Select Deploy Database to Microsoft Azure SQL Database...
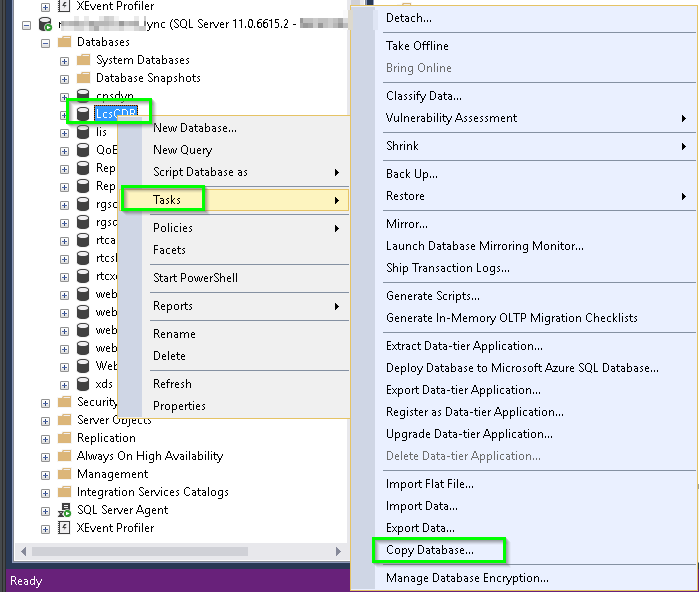 coord(522,368)
